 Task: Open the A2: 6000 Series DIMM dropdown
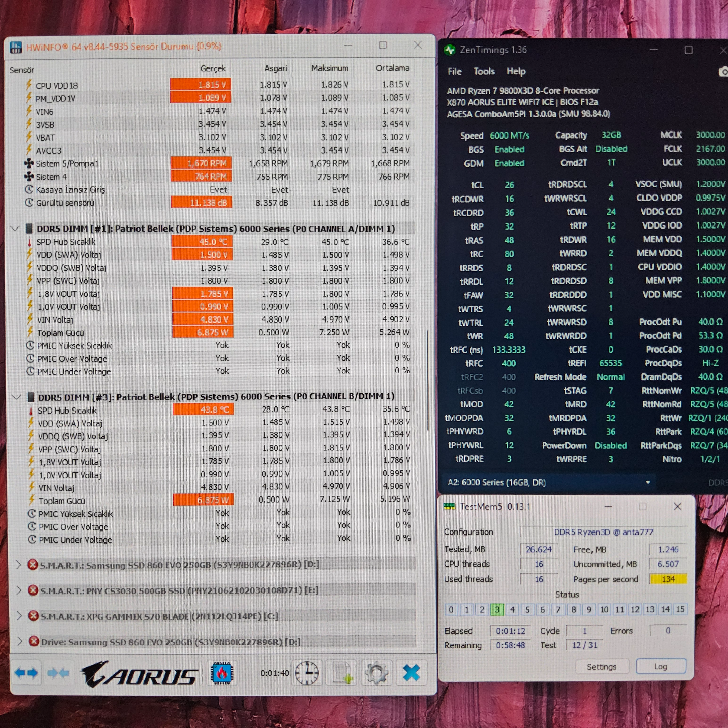pos(549,482)
